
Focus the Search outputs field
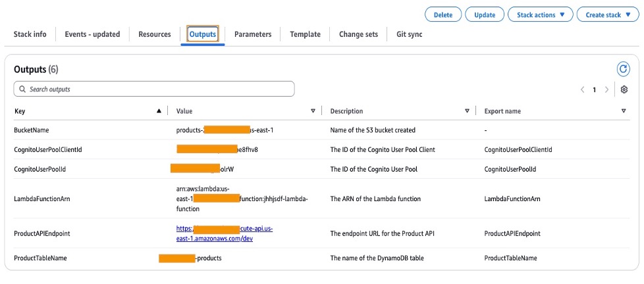154,89
